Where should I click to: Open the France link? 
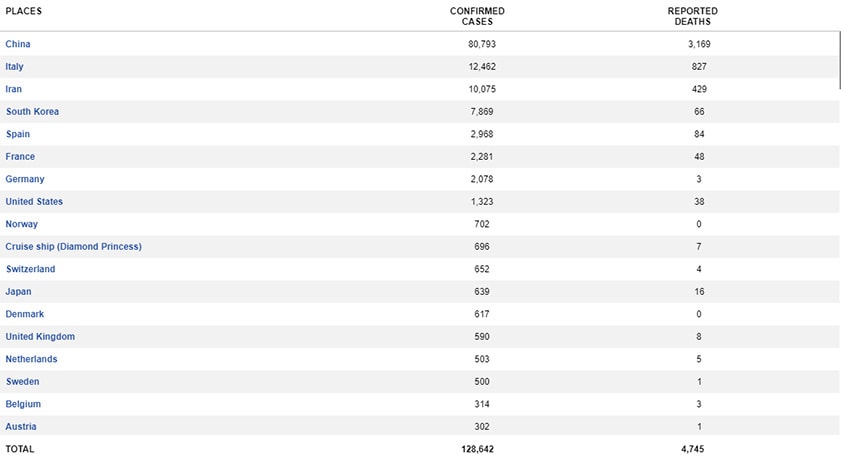coord(20,157)
